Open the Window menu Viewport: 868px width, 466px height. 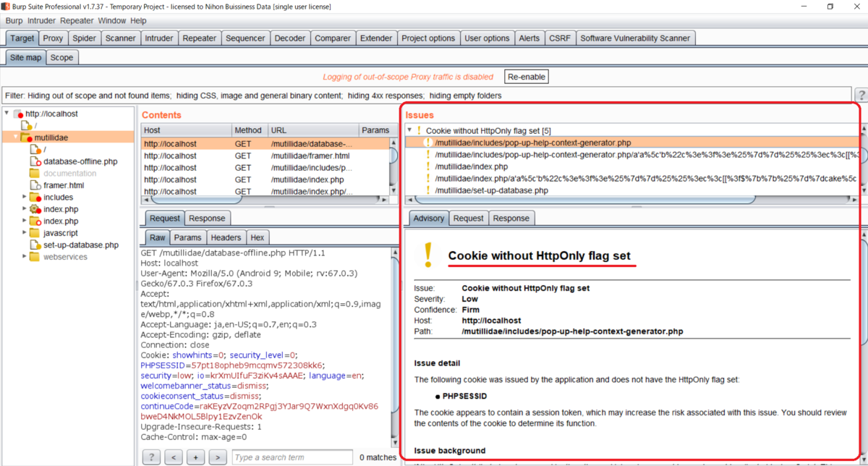112,21
